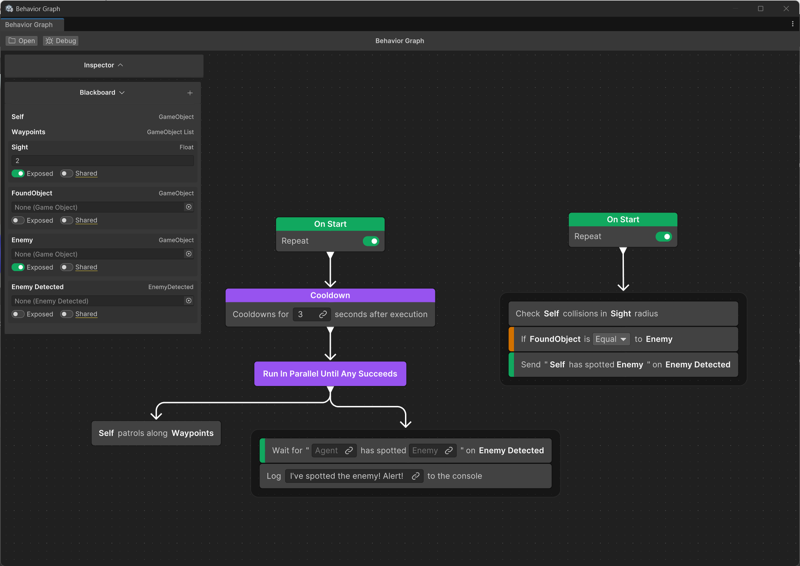
Task: Select the left On Start node header
Action: [330, 224]
